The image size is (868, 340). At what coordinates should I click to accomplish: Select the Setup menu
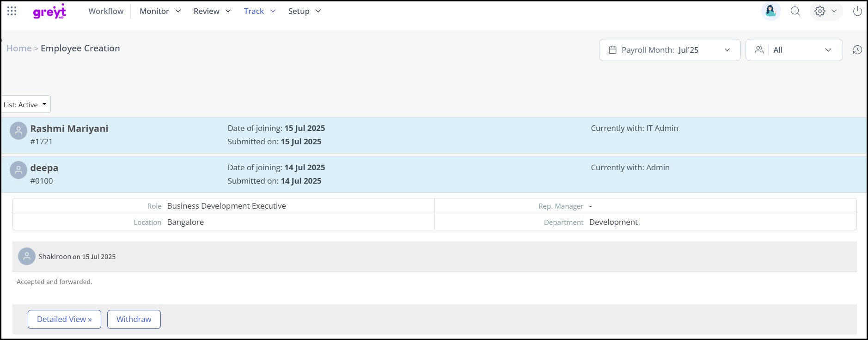click(x=299, y=11)
